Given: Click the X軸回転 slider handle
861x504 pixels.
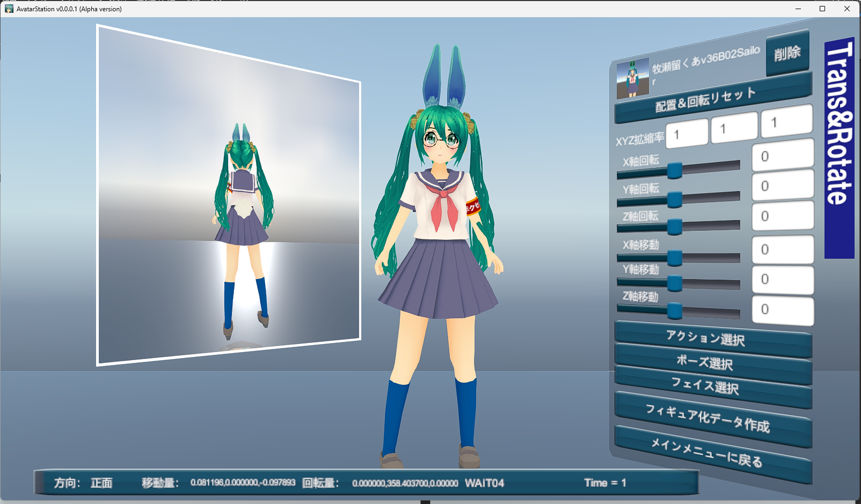Looking at the screenshot, I should pos(675,170).
